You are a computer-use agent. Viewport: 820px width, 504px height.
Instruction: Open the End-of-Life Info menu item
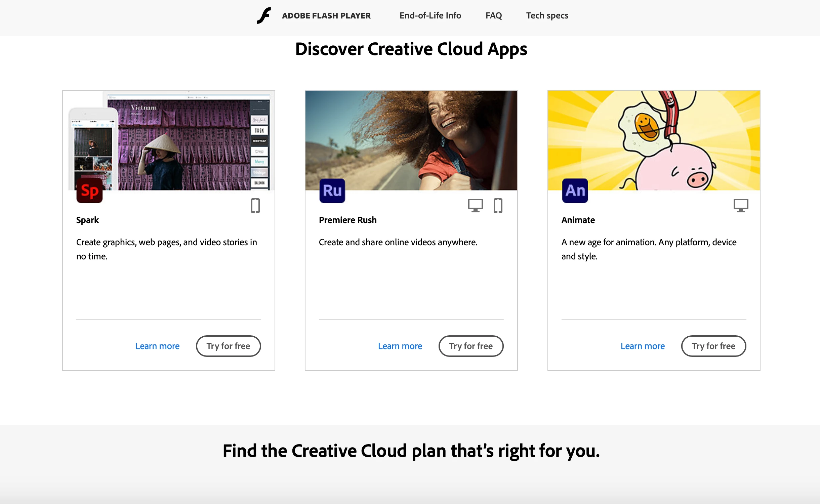[430, 15]
